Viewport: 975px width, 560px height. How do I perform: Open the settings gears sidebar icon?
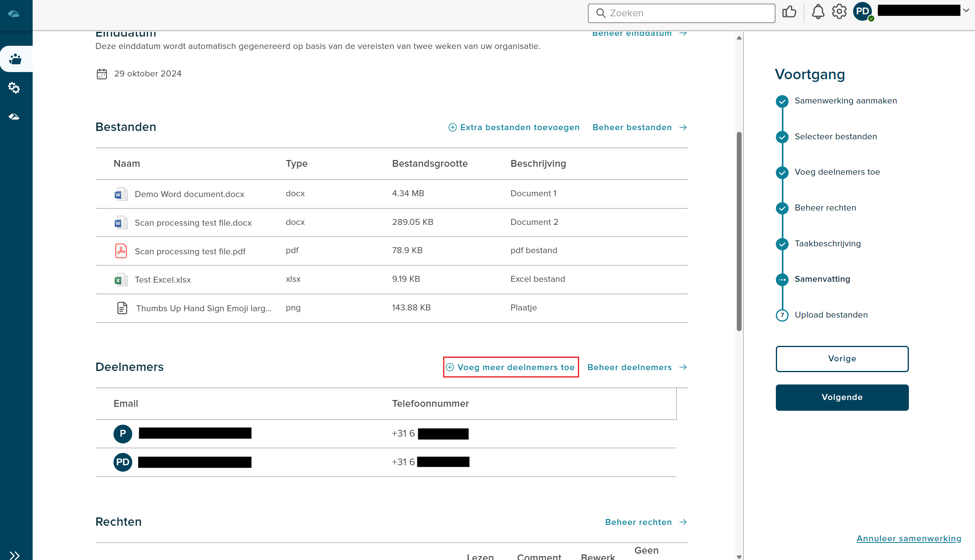click(14, 88)
